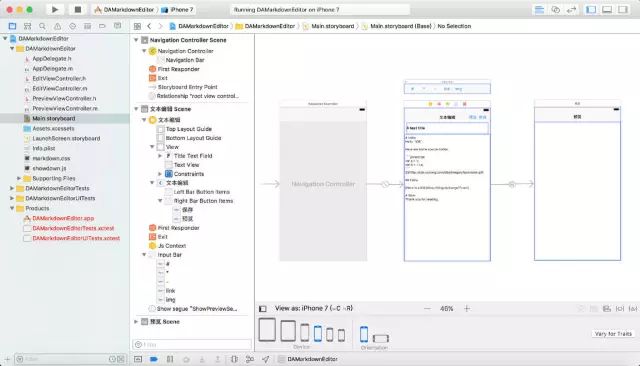Open the Issue navigator warning icon
This screenshot has width=640, height=366.
tap(58, 26)
